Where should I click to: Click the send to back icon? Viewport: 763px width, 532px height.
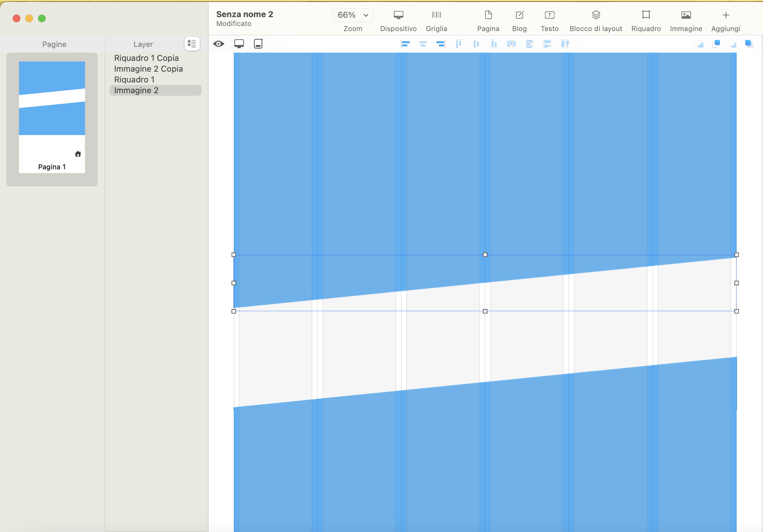pyautogui.click(x=733, y=44)
